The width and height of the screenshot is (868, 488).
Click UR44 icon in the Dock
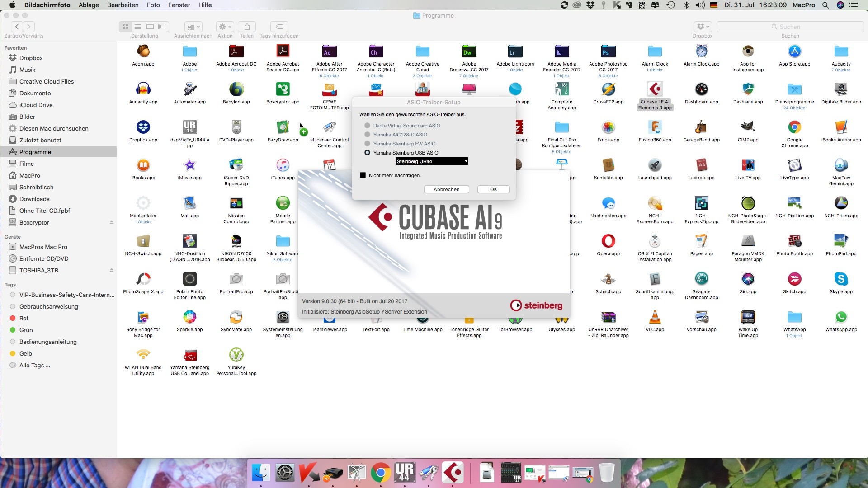point(405,473)
